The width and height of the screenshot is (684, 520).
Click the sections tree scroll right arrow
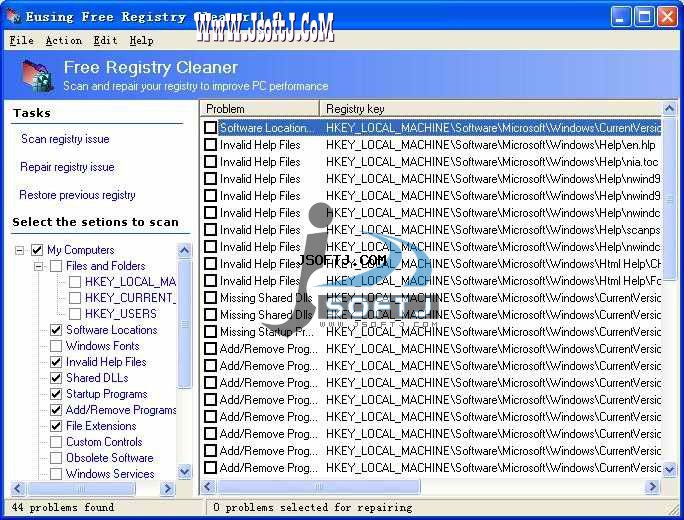coord(167,489)
